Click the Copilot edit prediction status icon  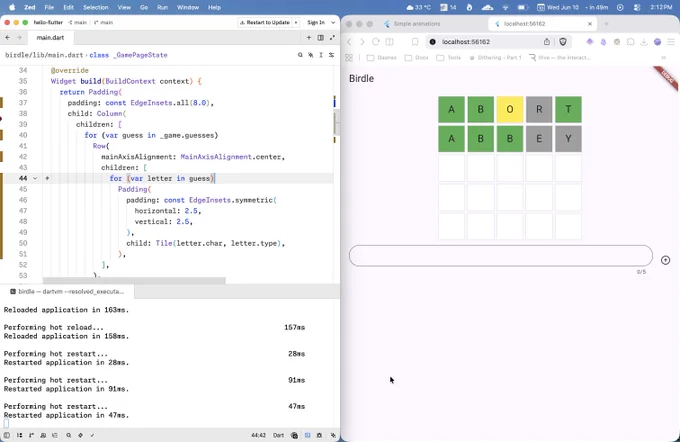point(294,435)
